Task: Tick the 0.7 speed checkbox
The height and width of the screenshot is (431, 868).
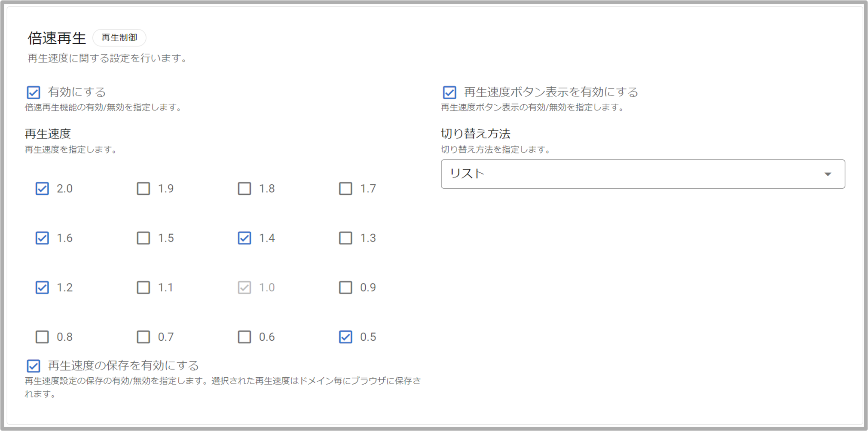Action: click(143, 337)
